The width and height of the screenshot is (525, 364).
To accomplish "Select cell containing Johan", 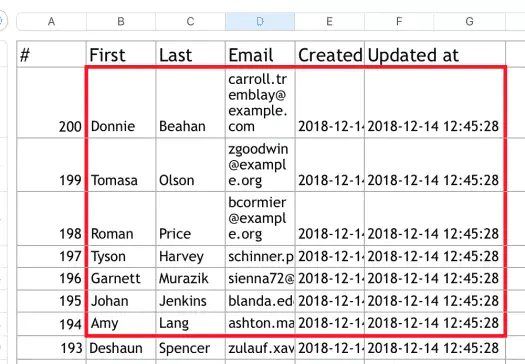I will coord(121,301).
